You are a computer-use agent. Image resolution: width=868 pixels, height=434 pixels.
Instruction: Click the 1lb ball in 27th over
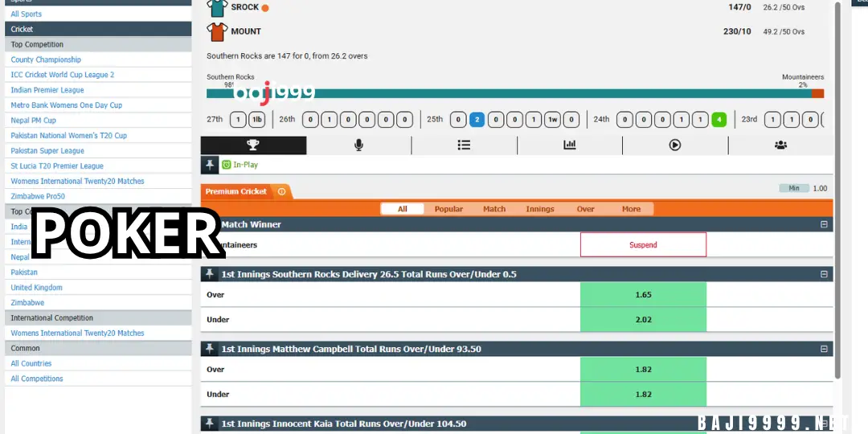[257, 120]
